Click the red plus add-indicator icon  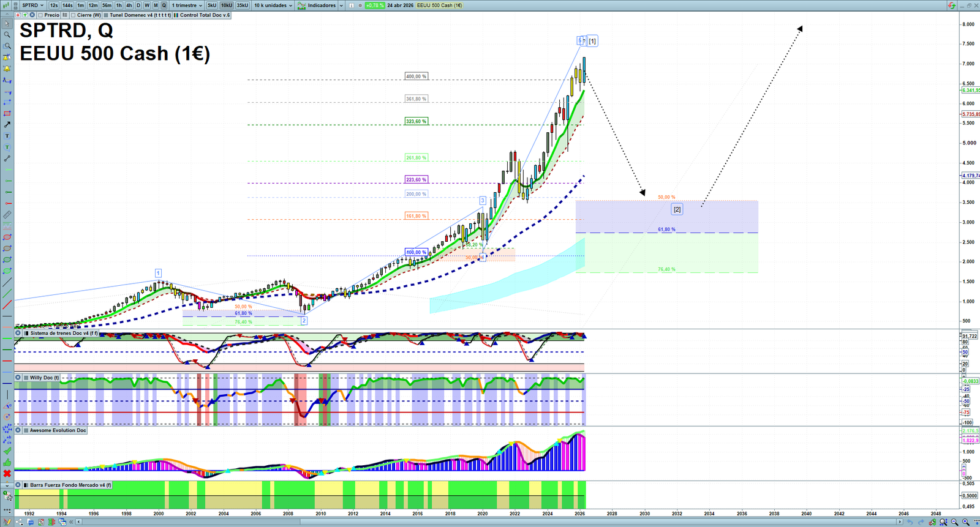click(x=18, y=15)
